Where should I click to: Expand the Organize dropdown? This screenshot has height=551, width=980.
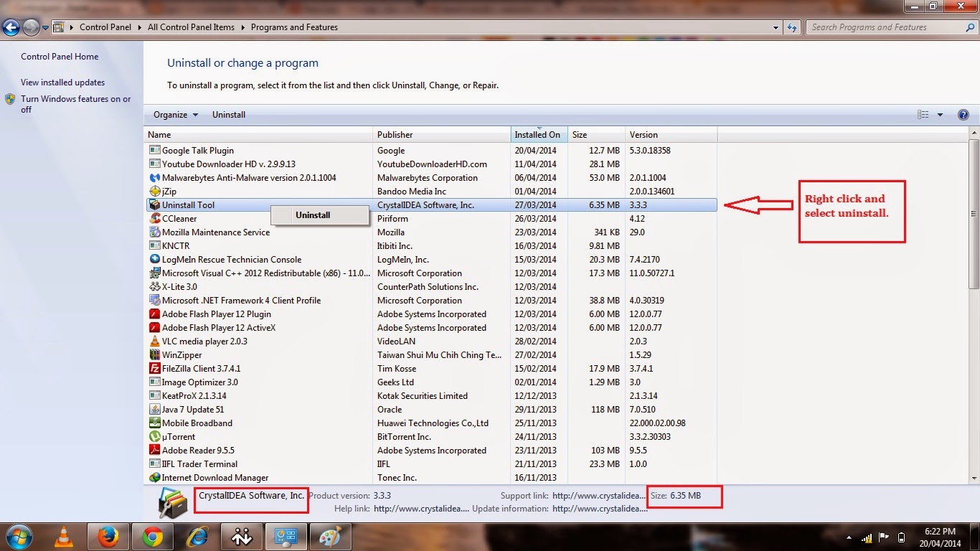(x=176, y=115)
